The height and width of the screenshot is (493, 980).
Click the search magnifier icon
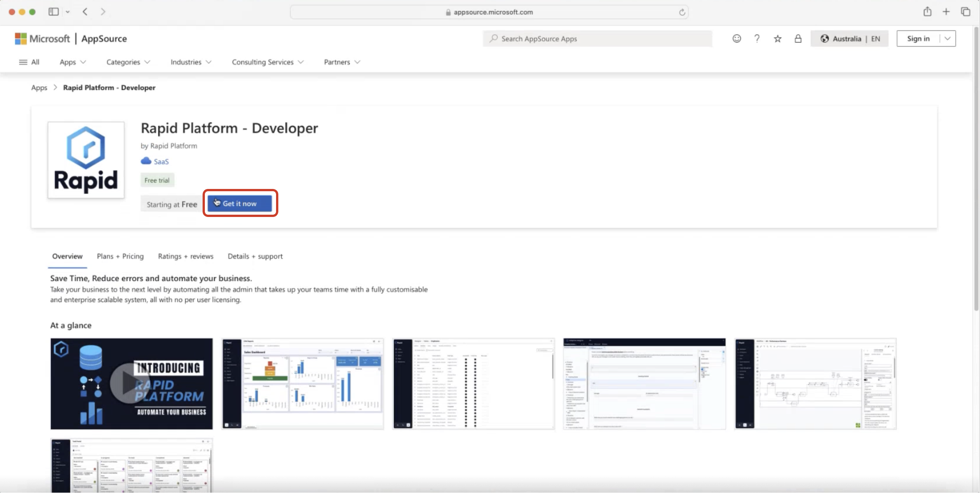[x=493, y=38]
